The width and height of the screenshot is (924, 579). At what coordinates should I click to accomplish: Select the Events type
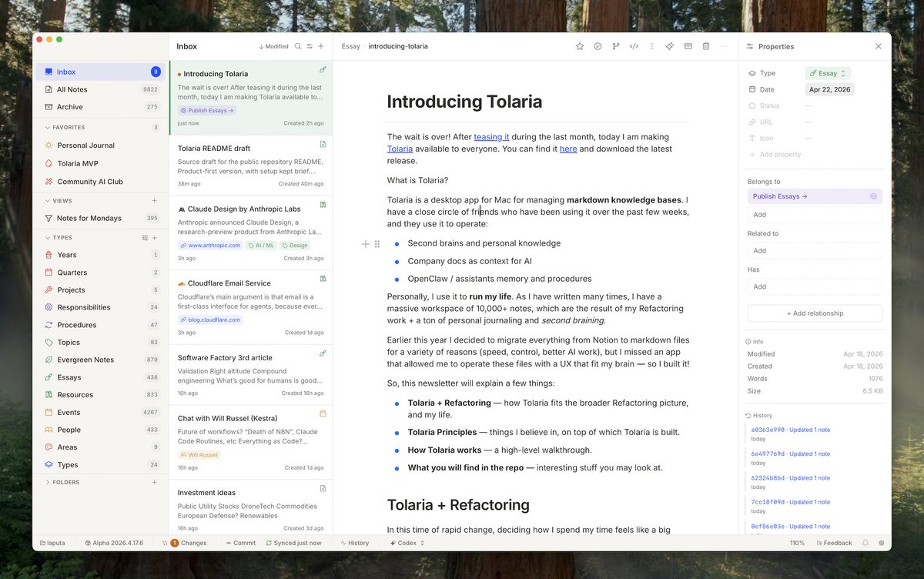[x=101, y=412]
